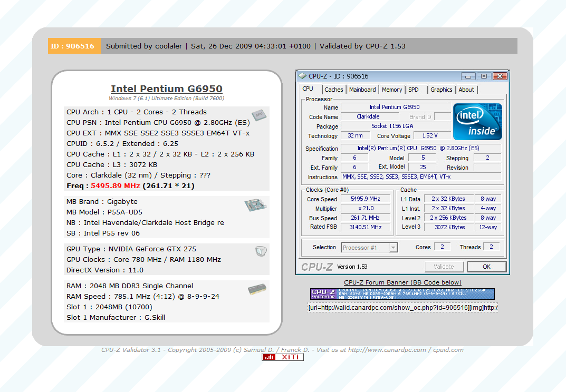566x392 pixels.
Task: Click the 'CPU Cache : L3 : 3072 KB' line
Action: pyautogui.click(x=112, y=165)
